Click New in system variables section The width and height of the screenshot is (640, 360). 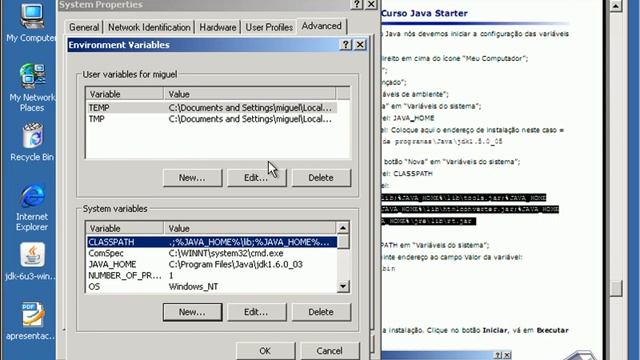192,312
